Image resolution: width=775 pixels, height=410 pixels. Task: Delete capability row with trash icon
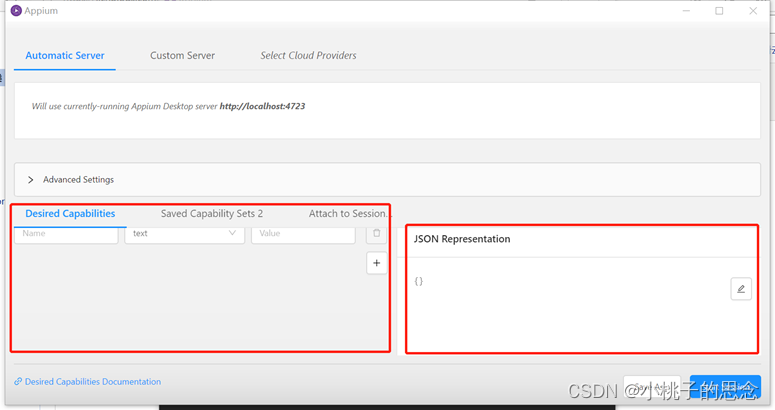377,234
